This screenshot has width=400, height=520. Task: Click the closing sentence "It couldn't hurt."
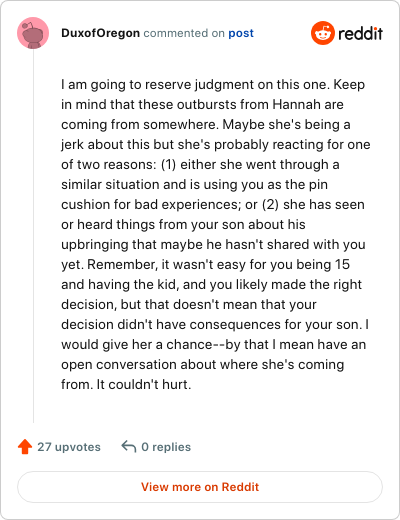pos(144,385)
